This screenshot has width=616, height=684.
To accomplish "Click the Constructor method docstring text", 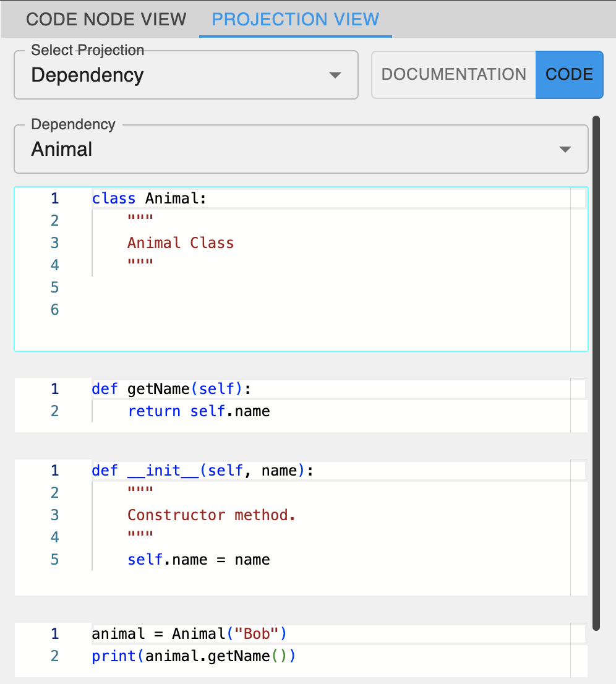I will pyautogui.click(x=212, y=515).
